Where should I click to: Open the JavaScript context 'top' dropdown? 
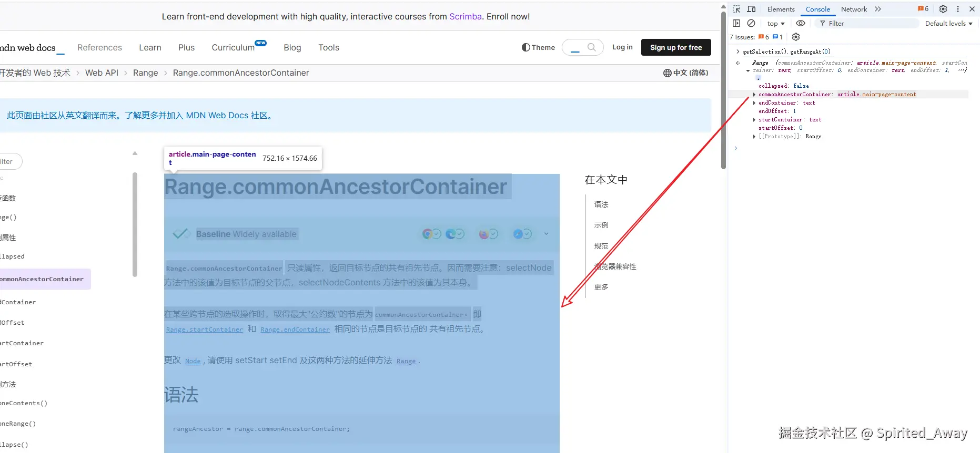(776, 23)
